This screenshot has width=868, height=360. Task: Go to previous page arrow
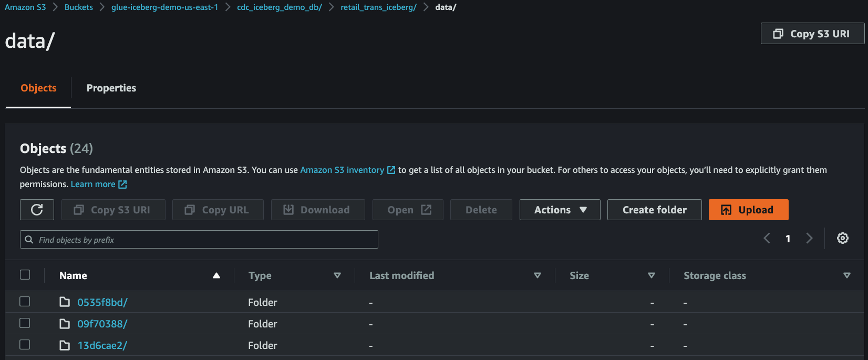(x=767, y=238)
